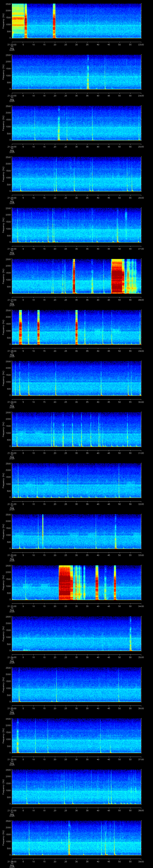Click the 21:32:00 start time label
153x868 pixels.
point(12,555)
